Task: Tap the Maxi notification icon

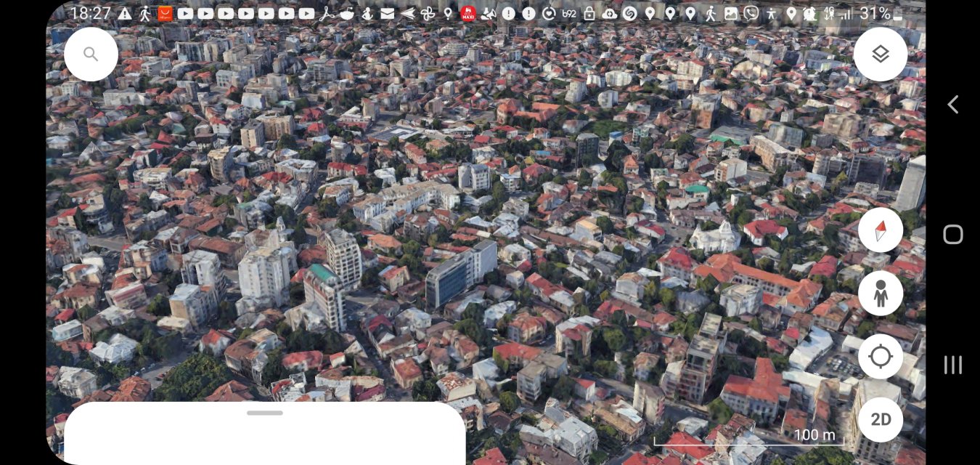Action: click(x=468, y=13)
